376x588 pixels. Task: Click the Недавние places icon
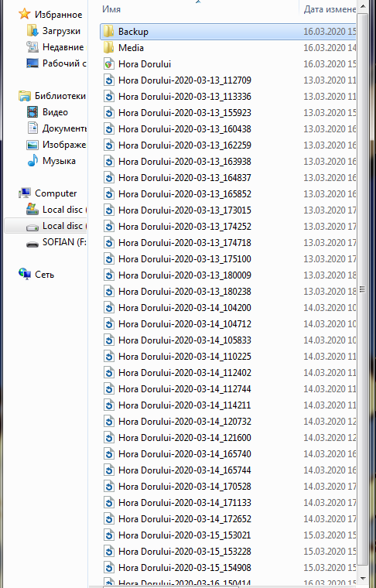32,47
